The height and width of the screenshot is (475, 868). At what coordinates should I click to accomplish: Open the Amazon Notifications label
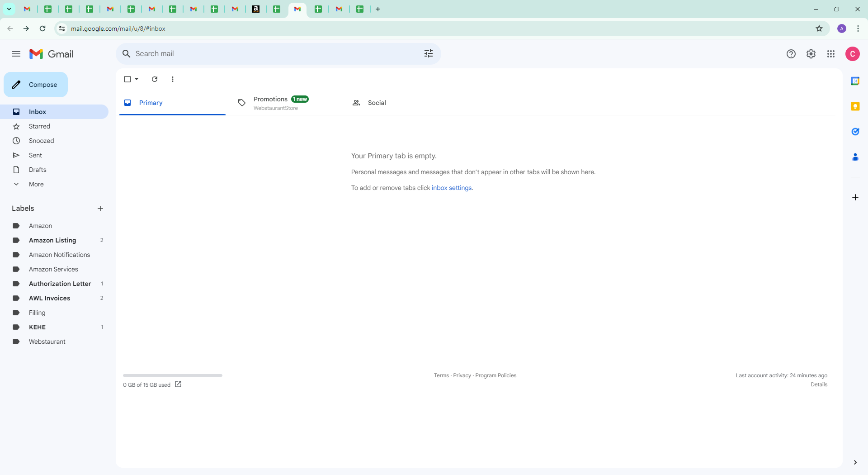[x=54, y=255]
